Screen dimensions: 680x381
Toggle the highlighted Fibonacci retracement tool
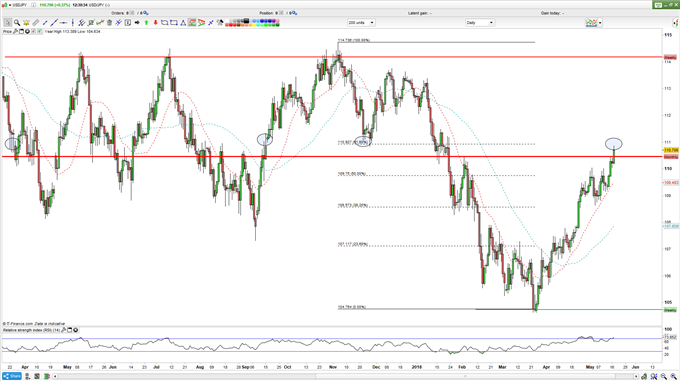pyautogui.click(x=192, y=23)
